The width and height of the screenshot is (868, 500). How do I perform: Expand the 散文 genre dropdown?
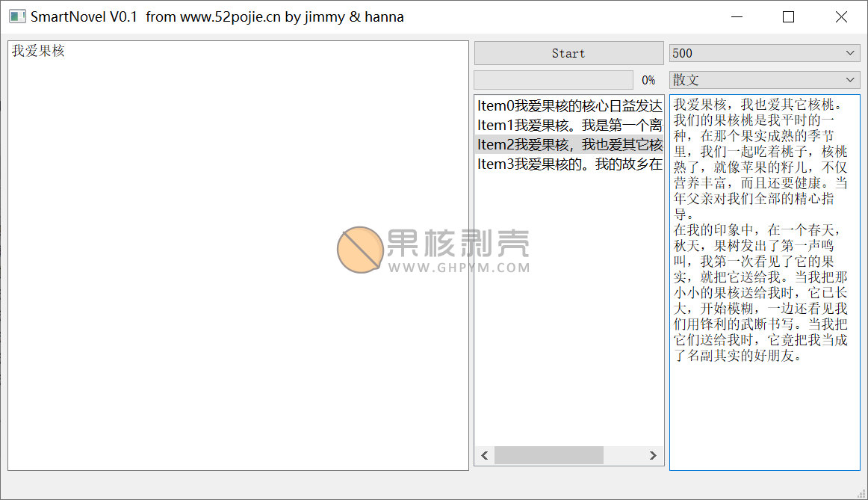click(764, 80)
